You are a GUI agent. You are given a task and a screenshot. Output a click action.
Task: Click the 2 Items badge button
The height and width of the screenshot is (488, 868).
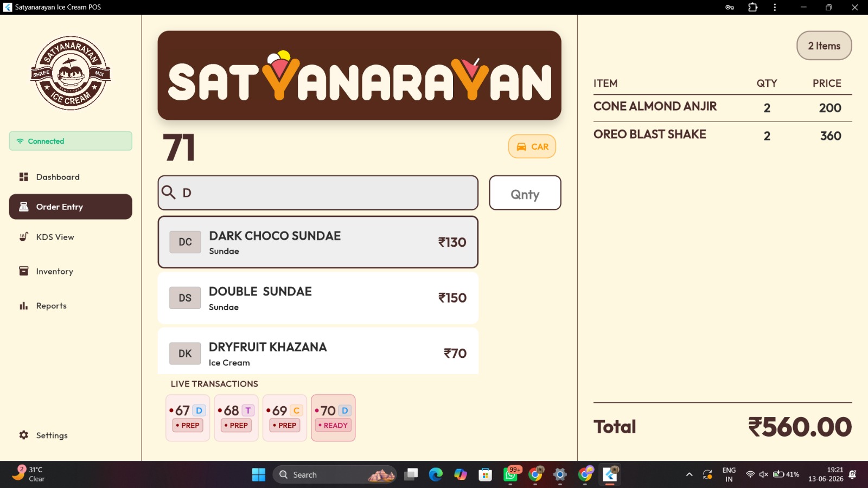click(824, 46)
